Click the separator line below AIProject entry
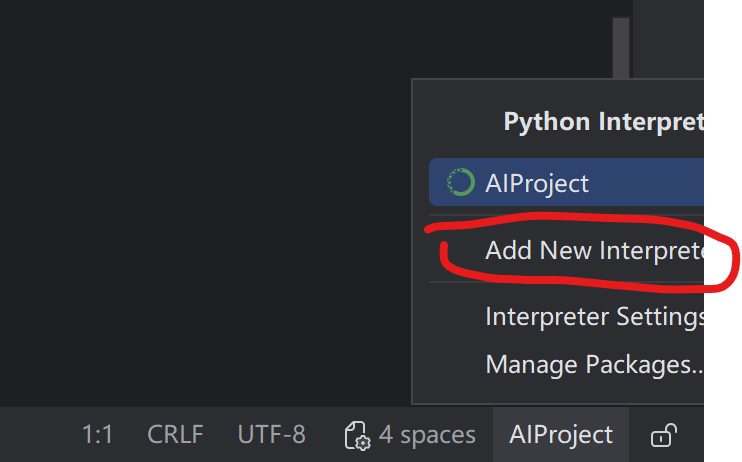The image size is (742, 462). pos(566,215)
